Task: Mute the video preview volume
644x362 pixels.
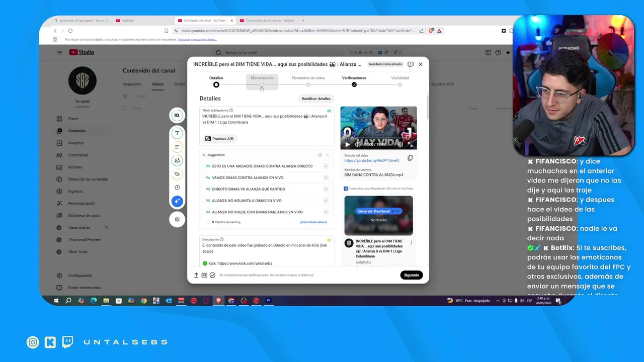Action: (358, 144)
